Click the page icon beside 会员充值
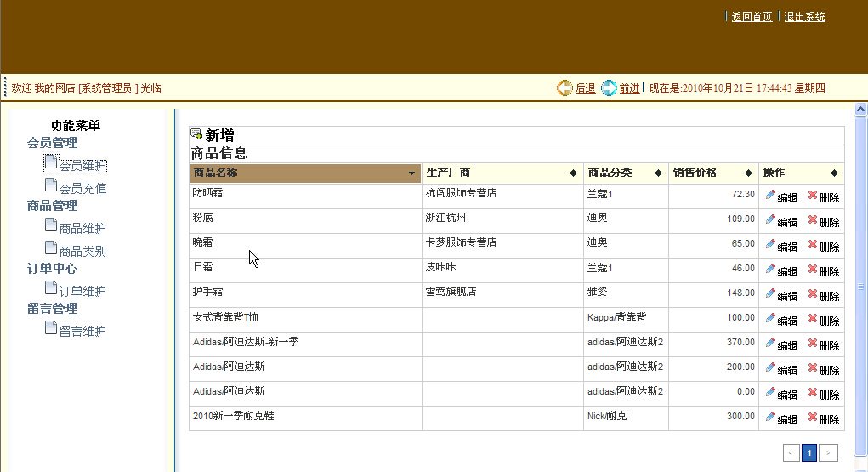 coord(50,185)
